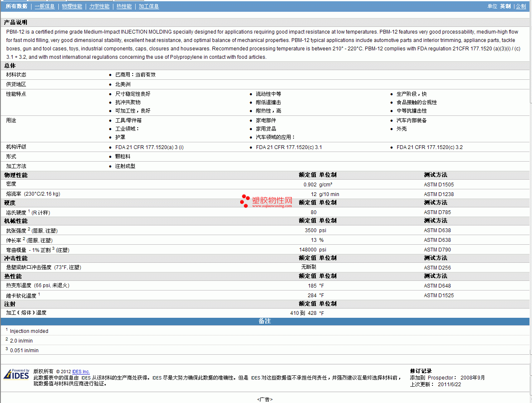Viewport: 532px width, 403px height.
Task: Click the form value 颗粒料
Action: [123, 157]
